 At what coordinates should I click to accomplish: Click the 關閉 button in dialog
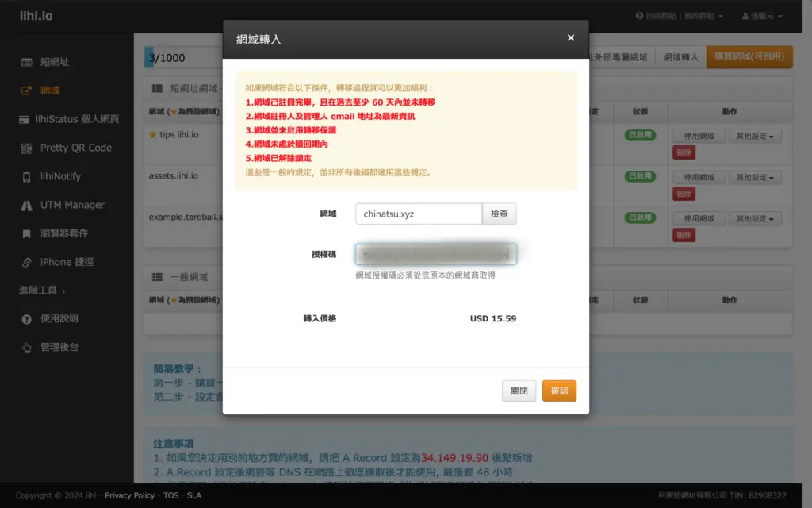[x=519, y=391]
